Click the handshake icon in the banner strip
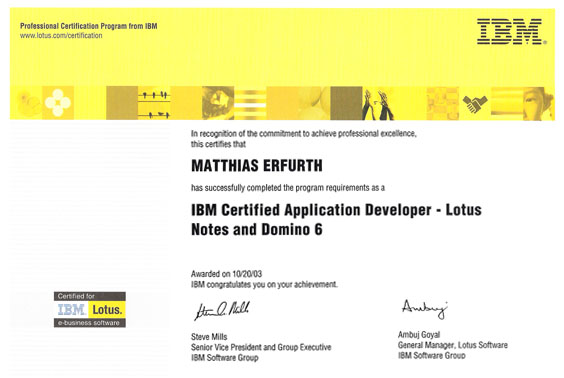Screen dimensions: 564x378 (475, 103)
